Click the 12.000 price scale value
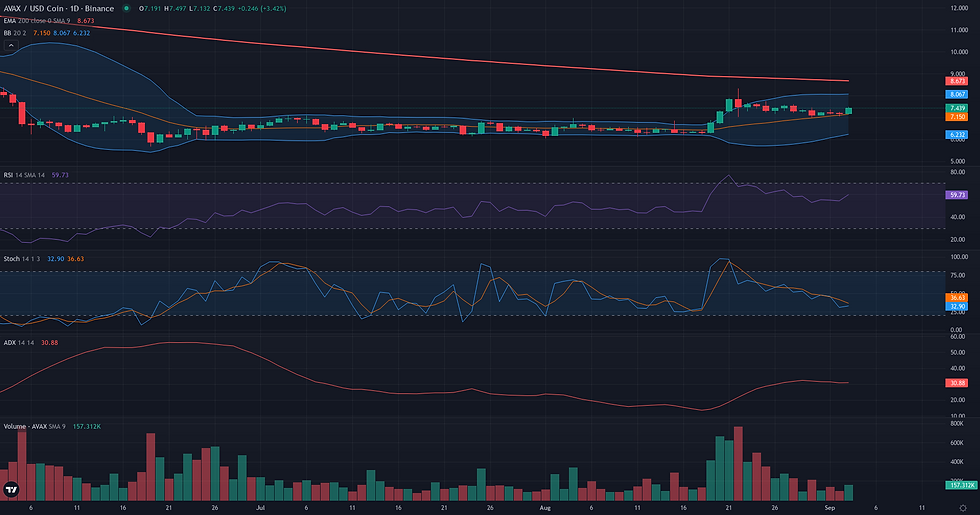Image resolution: width=980 pixels, height=515 pixels. pyautogui.click(x=959, y=8)
